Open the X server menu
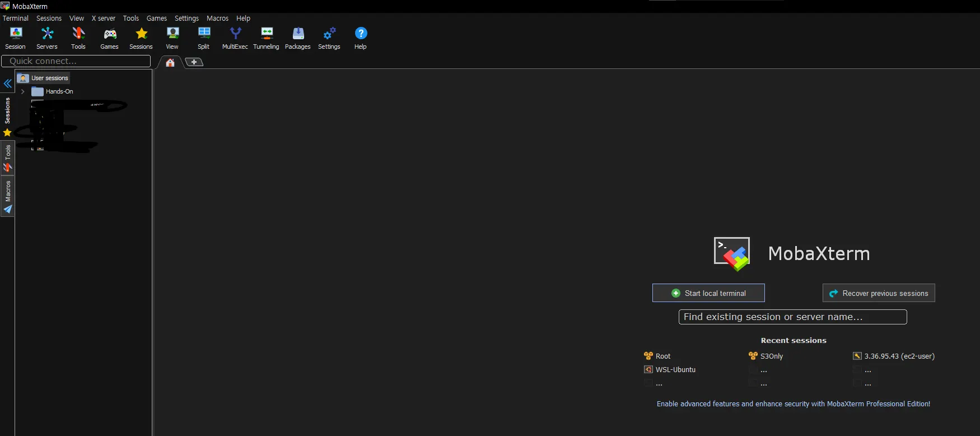Image resolution: width=980 pixels, height=436 pixels. click(104, 18)
